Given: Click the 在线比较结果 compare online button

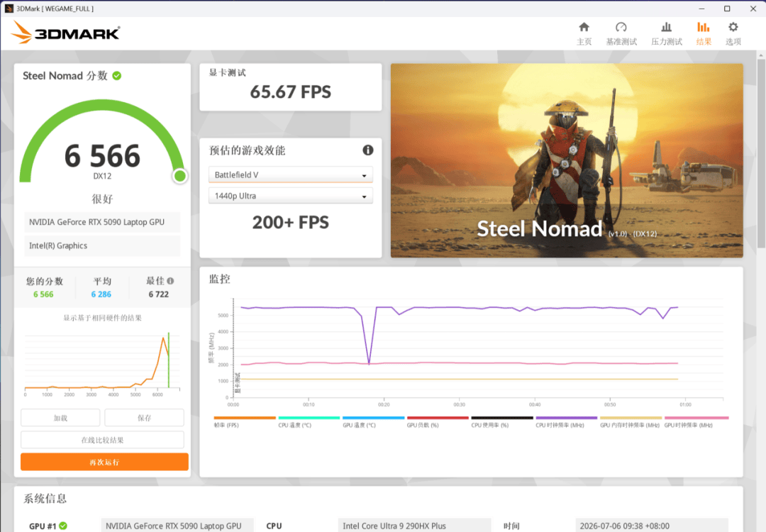Looking at the screenshot, I should (102, 440).
